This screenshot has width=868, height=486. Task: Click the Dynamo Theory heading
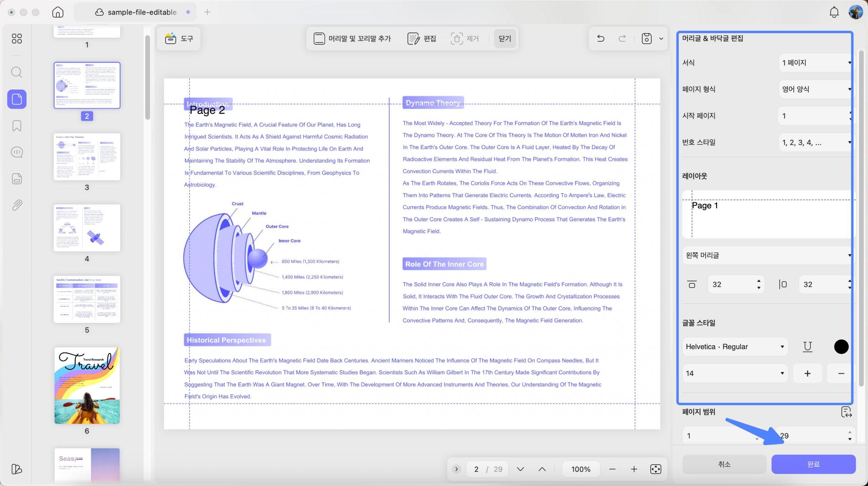click(433, 103)
